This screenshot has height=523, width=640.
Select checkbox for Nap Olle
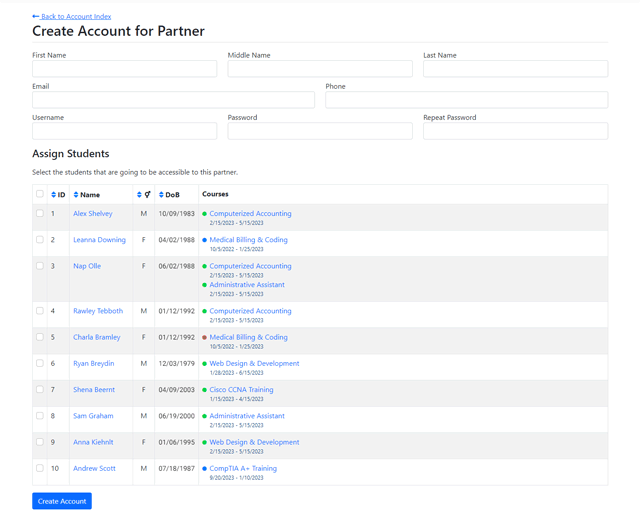coord(40,266)
